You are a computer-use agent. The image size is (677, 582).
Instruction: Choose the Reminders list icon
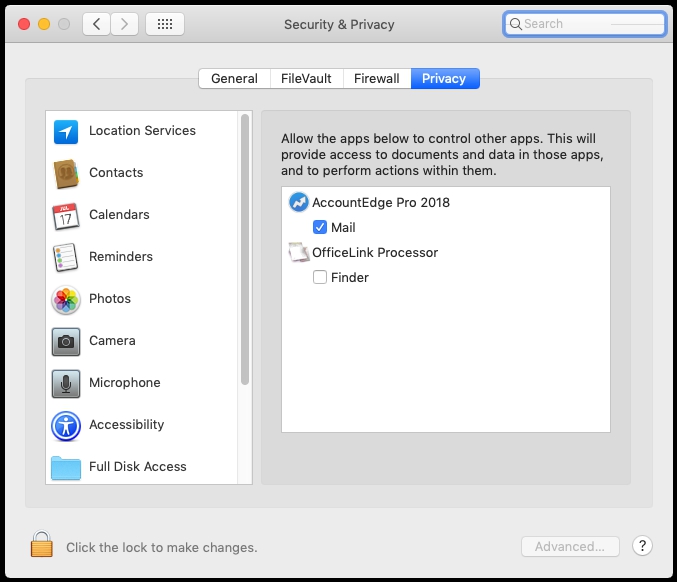[66, 257]
